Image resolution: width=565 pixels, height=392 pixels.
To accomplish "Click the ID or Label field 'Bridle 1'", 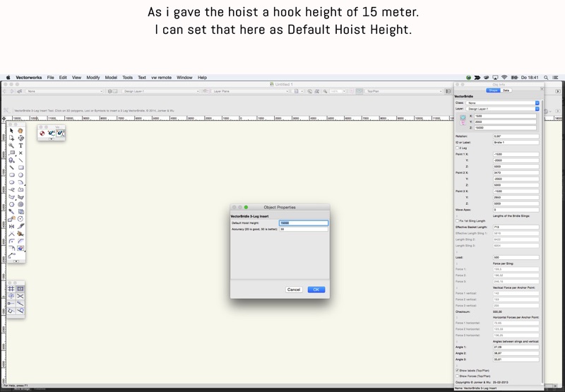I will [x=516, y=142].
